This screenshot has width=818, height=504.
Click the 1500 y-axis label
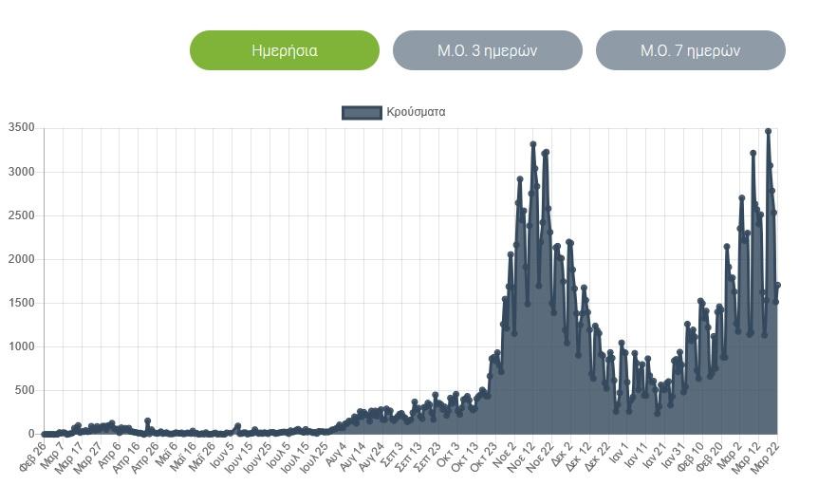point(22,303)
